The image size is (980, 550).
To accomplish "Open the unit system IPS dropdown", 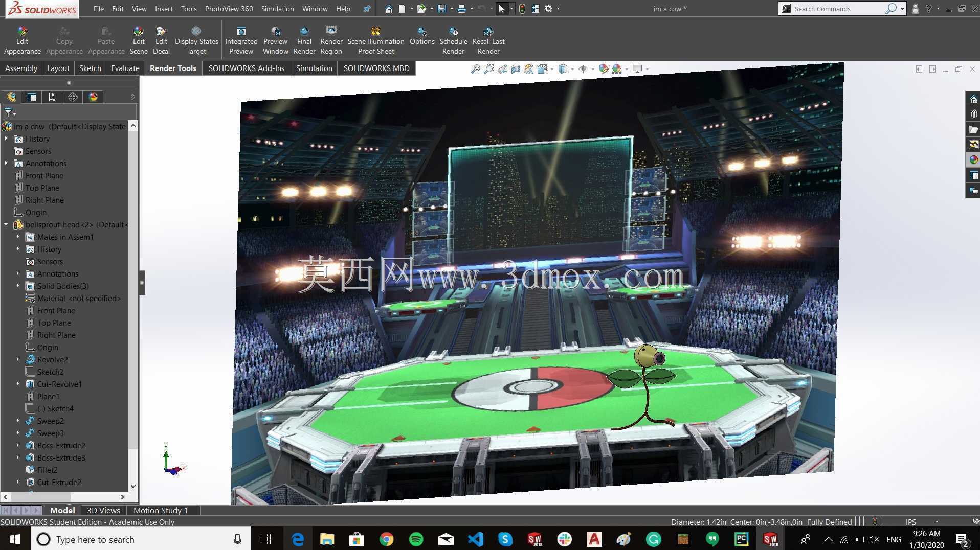I will (x=937, y=522).
